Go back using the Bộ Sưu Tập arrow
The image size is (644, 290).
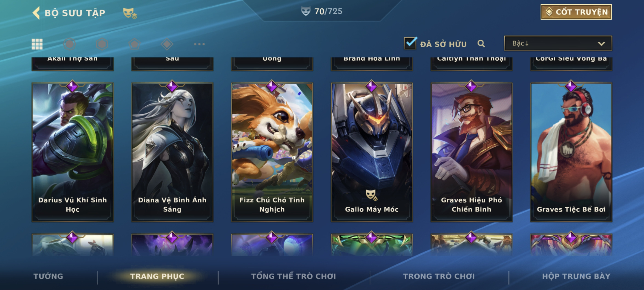(36, 13)
